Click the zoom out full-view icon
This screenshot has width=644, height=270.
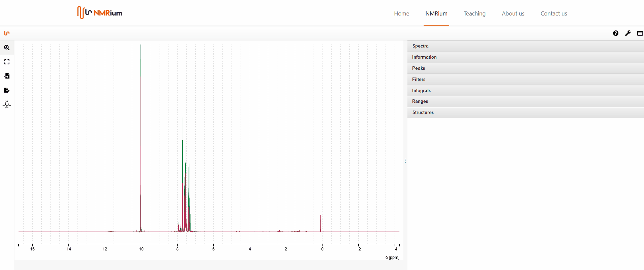(7, 62)
